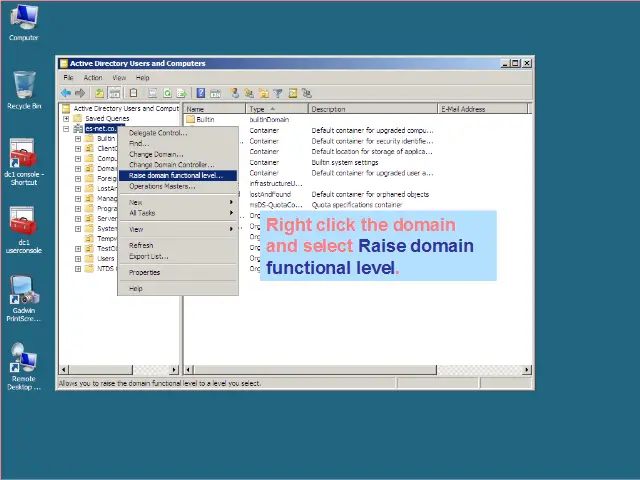Select the Computer desktop icon

24,23
